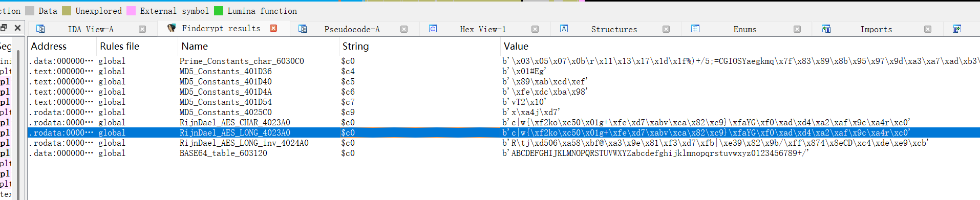Switch to the Structures tab
Image resolution: width=980 pixels, height=200 pixels.
coord(614,29)
